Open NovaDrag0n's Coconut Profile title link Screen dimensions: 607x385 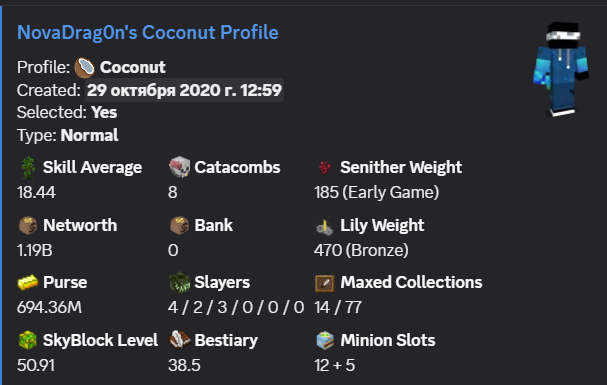point(147,32)
